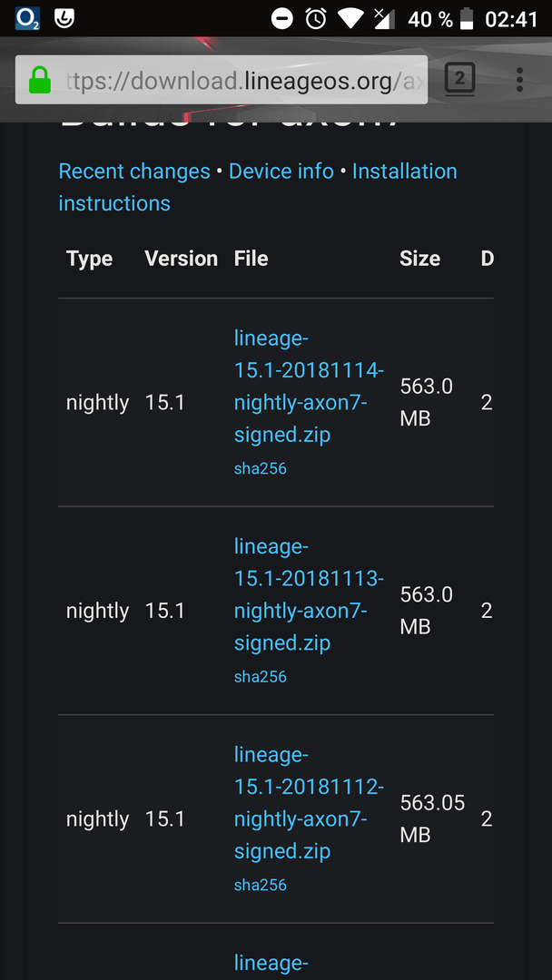
Task: Open sha256 link for 20181114 build
Action: 260,469
